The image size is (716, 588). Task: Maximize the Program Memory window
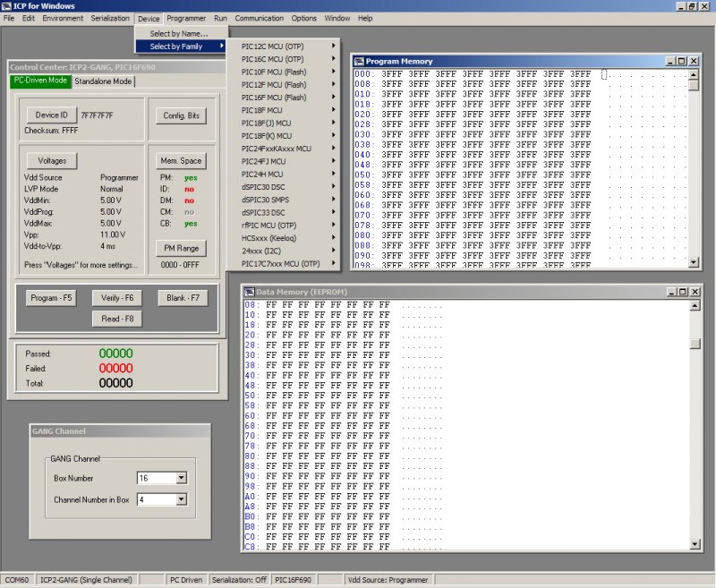(682, 61)
